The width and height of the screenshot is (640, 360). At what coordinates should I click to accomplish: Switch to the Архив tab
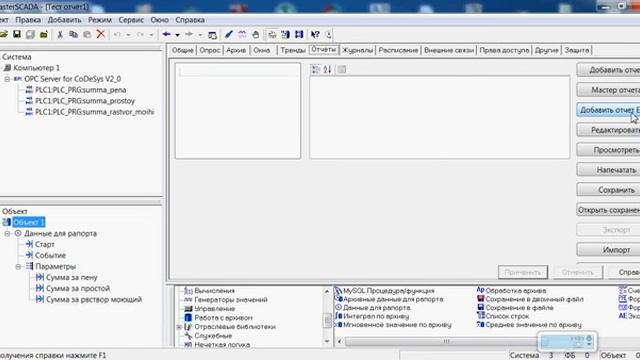pyautogui.click(x=236, y=50)
